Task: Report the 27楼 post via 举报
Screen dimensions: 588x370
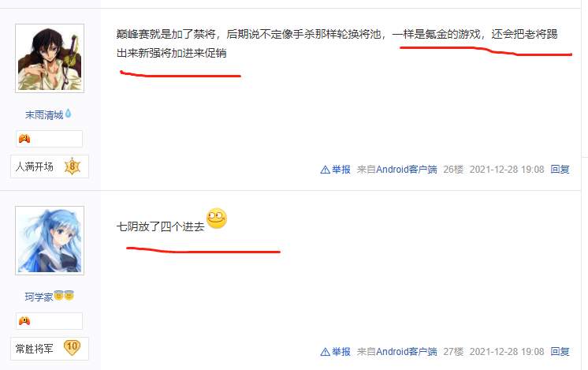Action: 341,352
